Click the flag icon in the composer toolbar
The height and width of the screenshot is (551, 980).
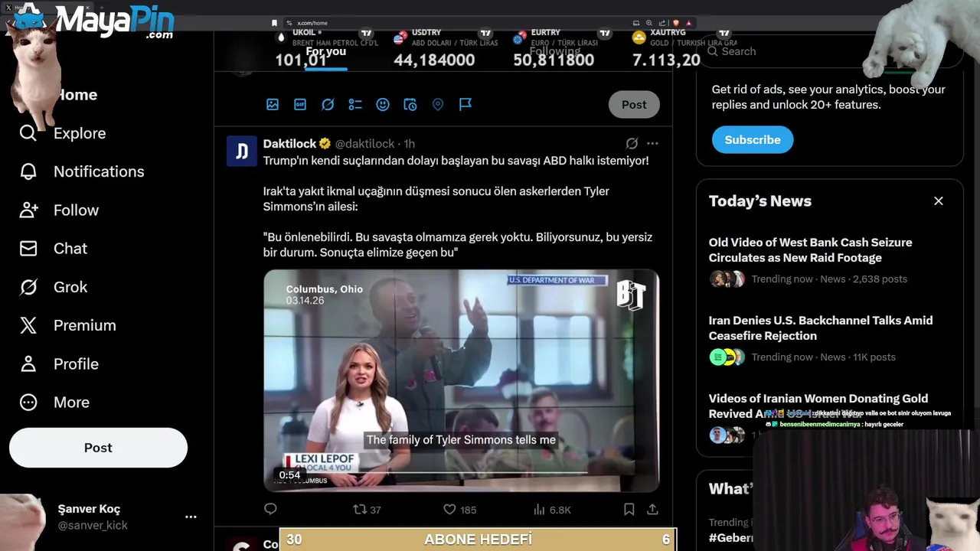pyautogui.click(x=465, y=104)
